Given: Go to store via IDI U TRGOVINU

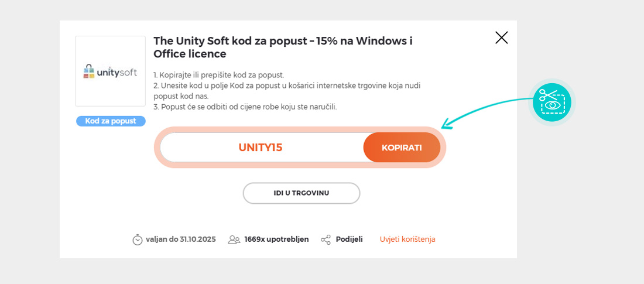Looking at the screenshot, I should point(302,193).
